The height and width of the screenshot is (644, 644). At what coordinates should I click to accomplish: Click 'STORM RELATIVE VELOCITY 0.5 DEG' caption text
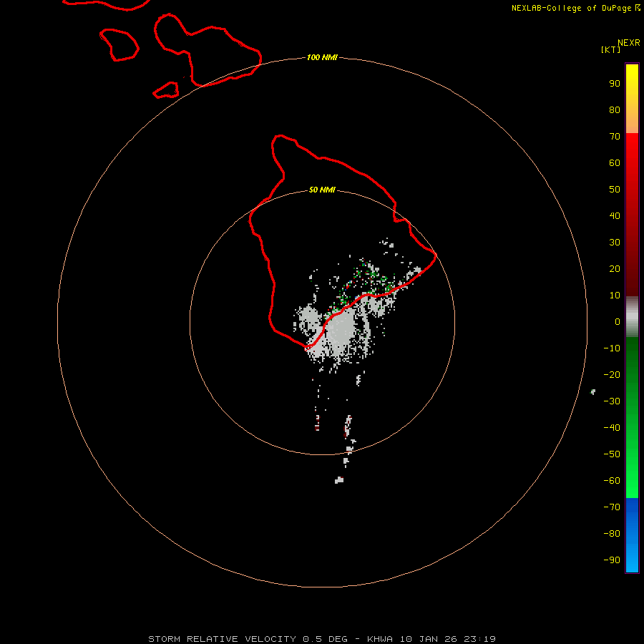(248, 639)
